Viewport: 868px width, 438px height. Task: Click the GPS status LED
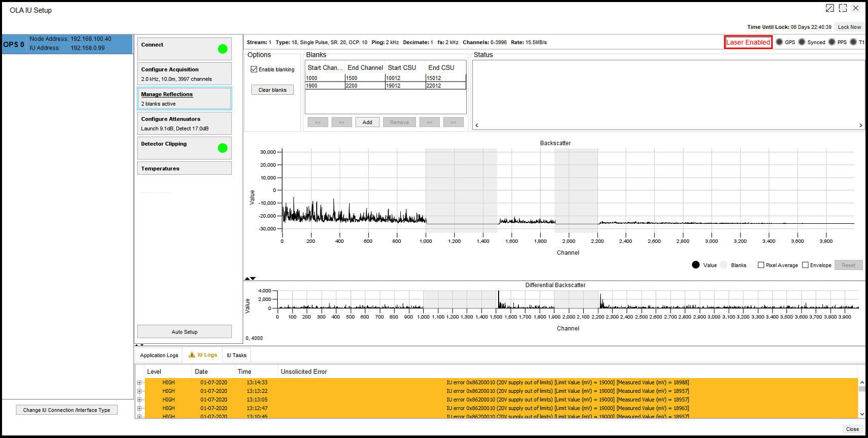point(779,42)
